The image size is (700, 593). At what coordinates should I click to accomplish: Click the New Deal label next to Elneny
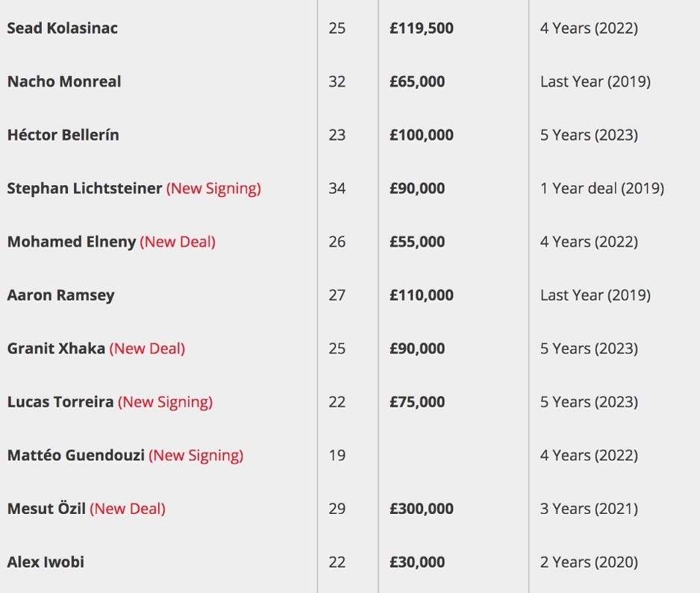(x=178, y=242)
